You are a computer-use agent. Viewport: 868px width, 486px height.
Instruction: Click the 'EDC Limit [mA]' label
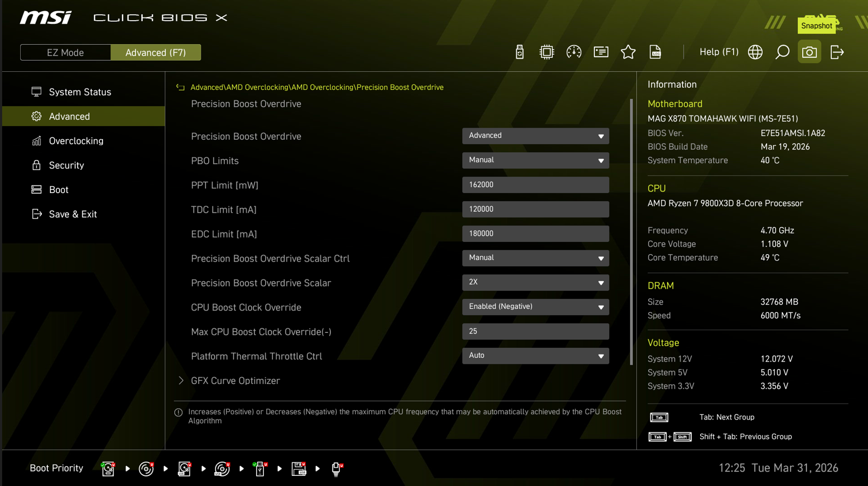click(224, 234)
